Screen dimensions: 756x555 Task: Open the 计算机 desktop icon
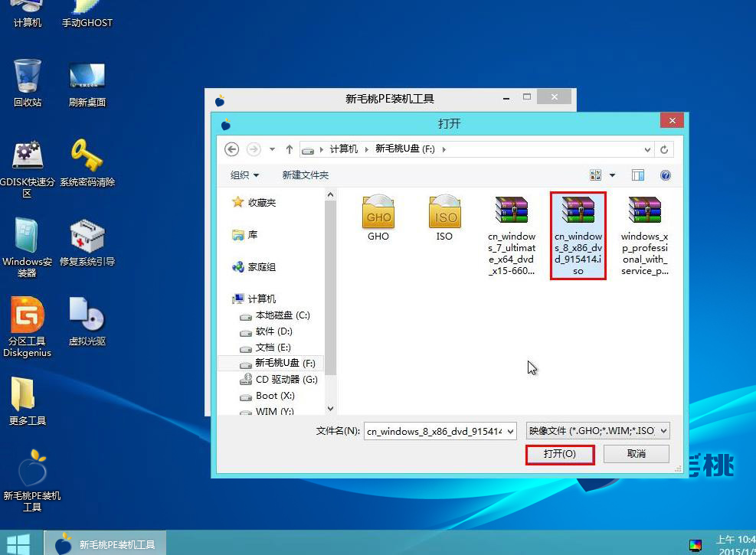[27, 15]
